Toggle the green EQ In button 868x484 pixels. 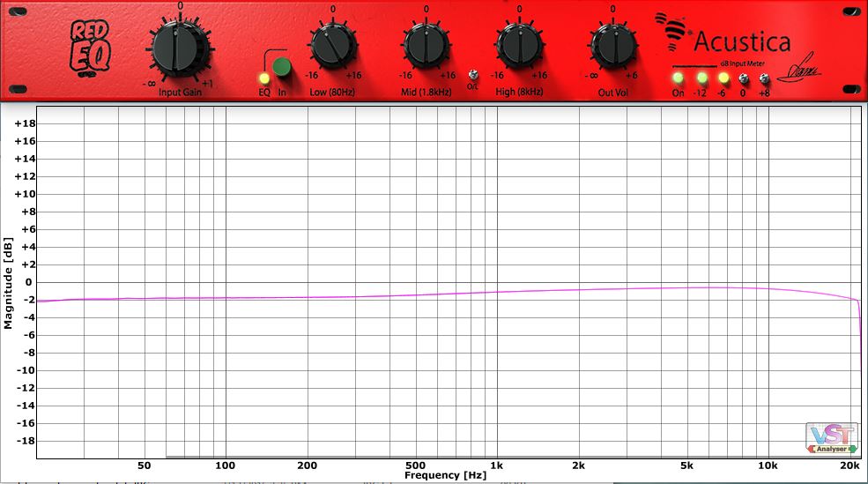click(x=282, y=68)
